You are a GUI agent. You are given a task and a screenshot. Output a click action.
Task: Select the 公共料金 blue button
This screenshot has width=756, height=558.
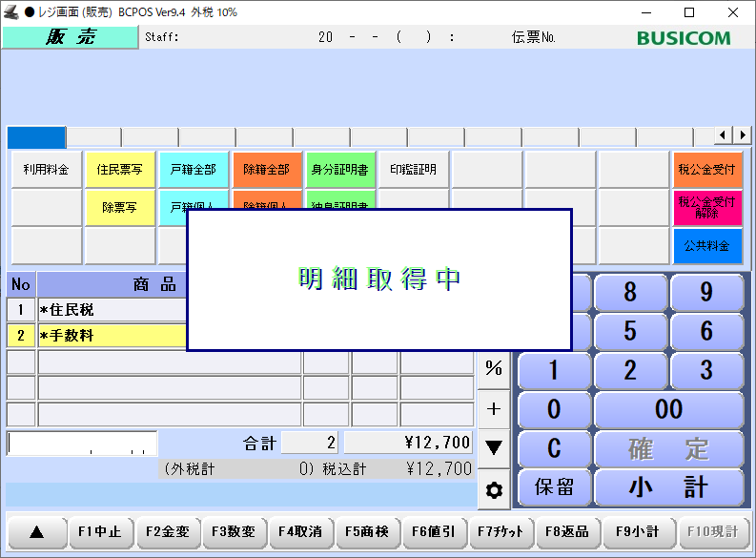706,245
